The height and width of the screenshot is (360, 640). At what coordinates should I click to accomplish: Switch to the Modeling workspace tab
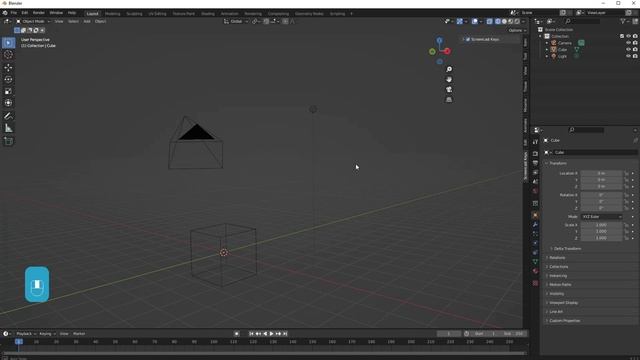coord(113,13)
